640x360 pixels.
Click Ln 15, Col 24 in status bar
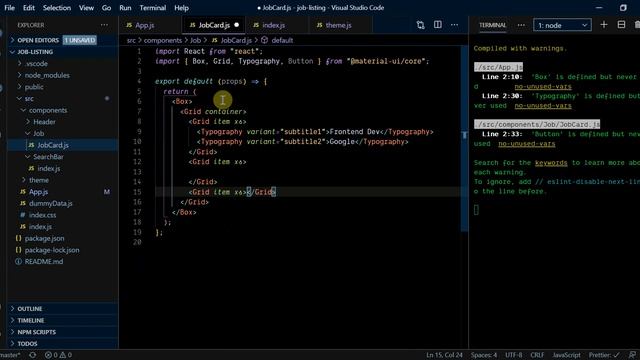click(444, 355)
